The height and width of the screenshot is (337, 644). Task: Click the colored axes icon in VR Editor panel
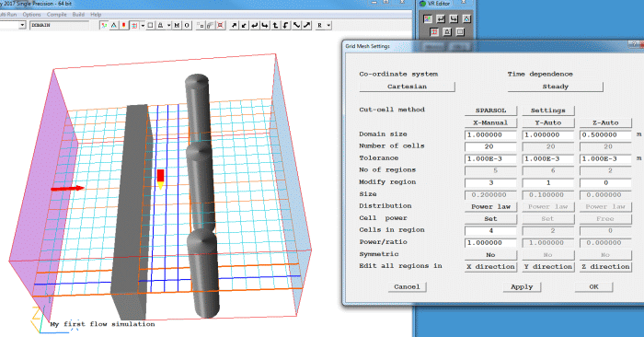click(428, 19)
